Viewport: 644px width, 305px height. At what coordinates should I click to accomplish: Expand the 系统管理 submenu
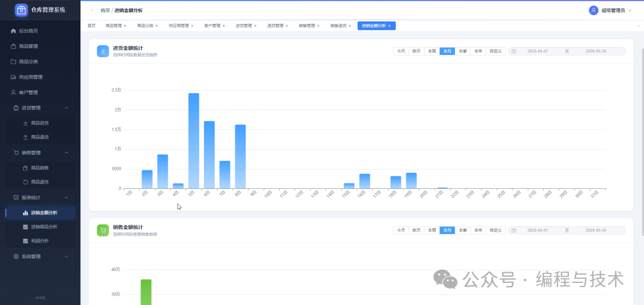[x=67, y=257]
